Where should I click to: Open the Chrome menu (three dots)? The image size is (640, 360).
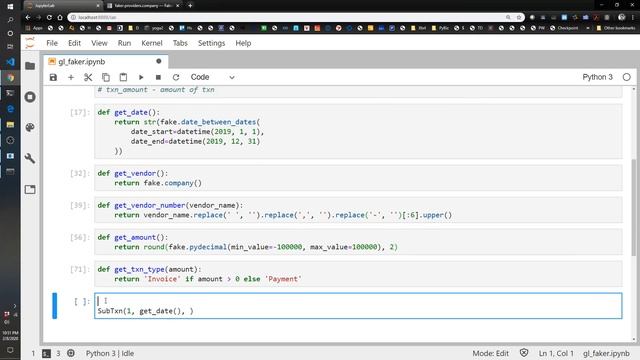633,18
